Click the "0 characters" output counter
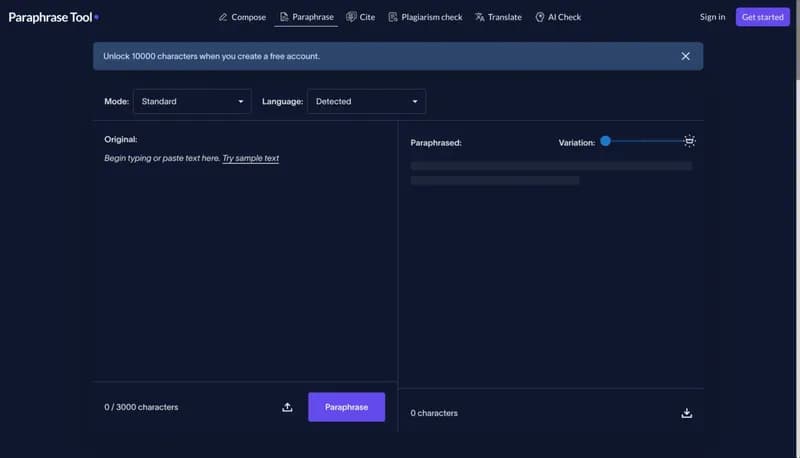800x458 pixels. [x=434, y=413]
